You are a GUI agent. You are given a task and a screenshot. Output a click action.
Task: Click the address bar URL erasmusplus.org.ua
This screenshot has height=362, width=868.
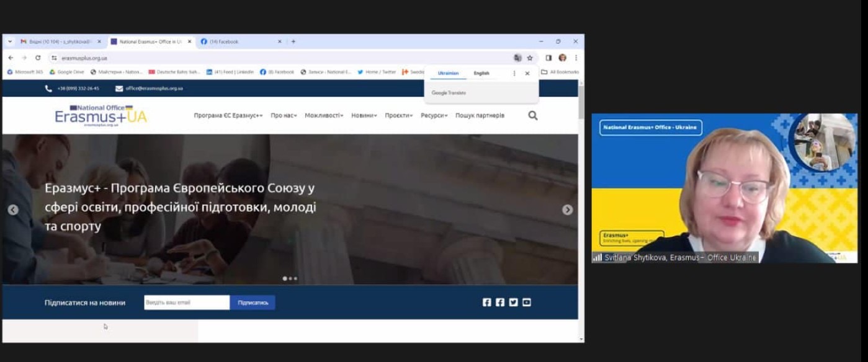[x=84, y=58]
